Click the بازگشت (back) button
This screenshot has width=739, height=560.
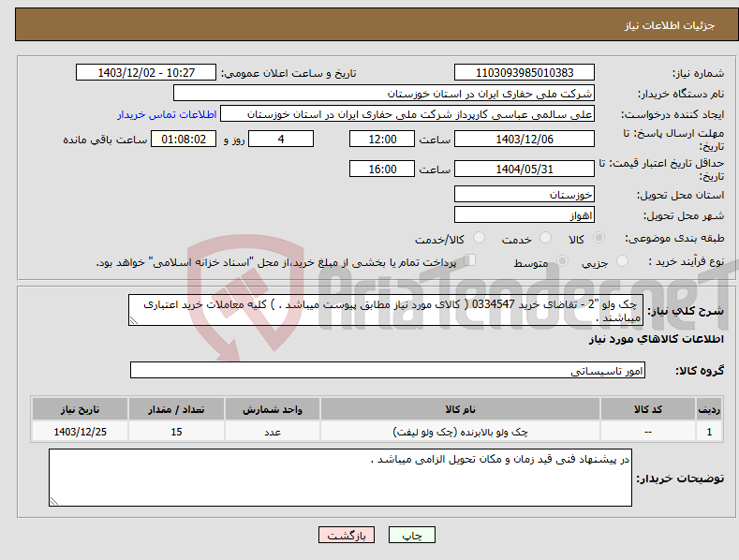coord(347,535)
